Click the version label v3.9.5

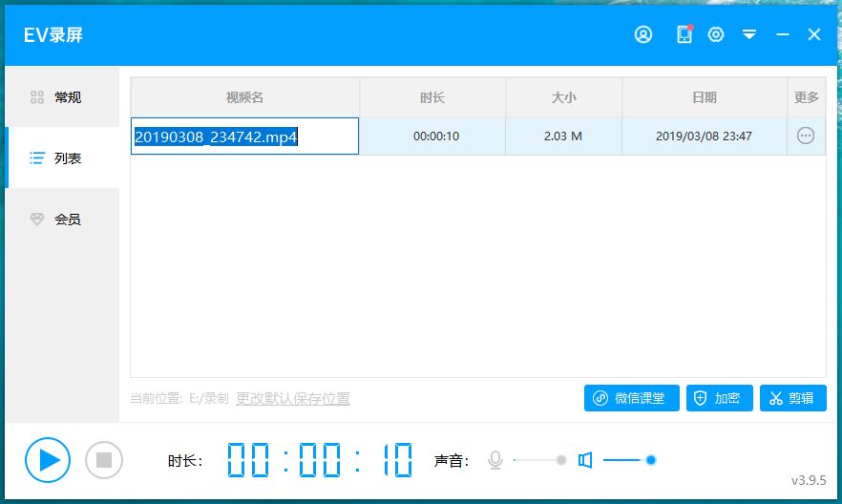tap(809, 480)
